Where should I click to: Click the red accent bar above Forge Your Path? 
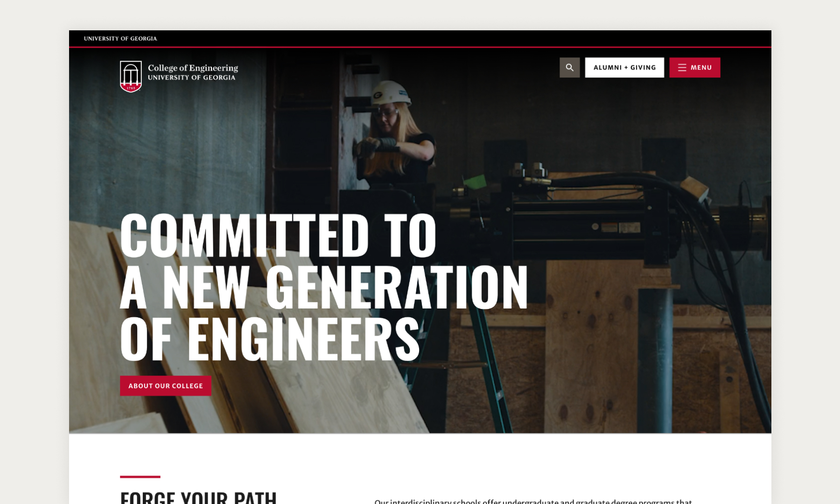tap(140, 476)
